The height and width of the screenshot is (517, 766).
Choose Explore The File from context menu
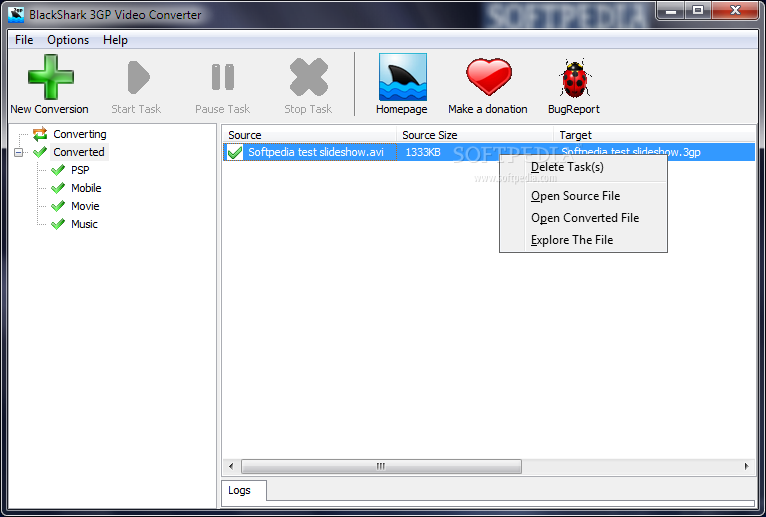583,240
